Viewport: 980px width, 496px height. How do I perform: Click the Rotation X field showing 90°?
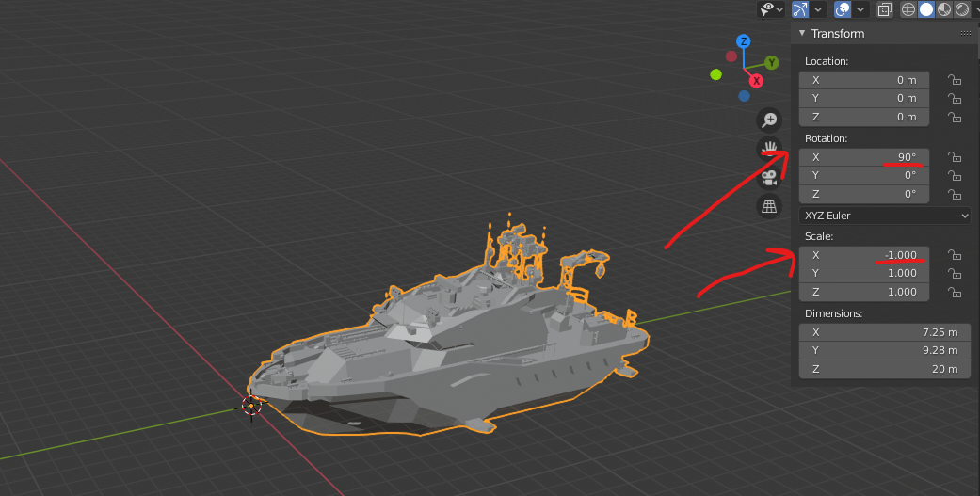[864, 157]
